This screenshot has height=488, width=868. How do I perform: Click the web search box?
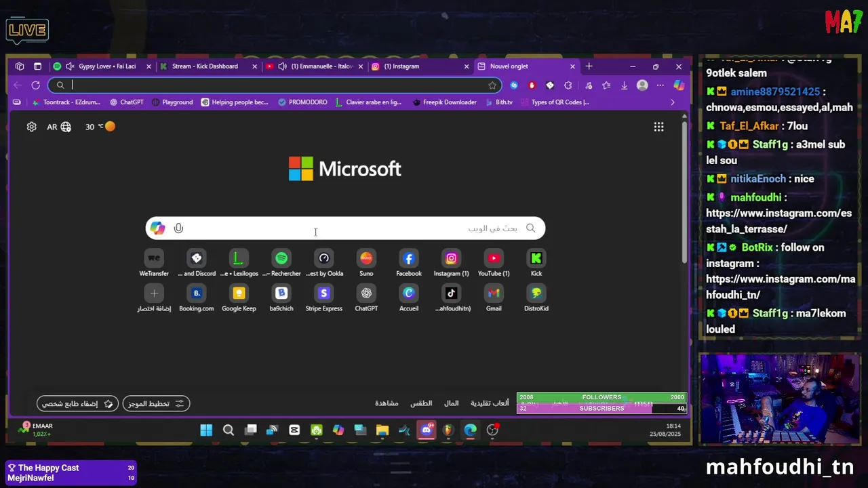coord(345,228)
